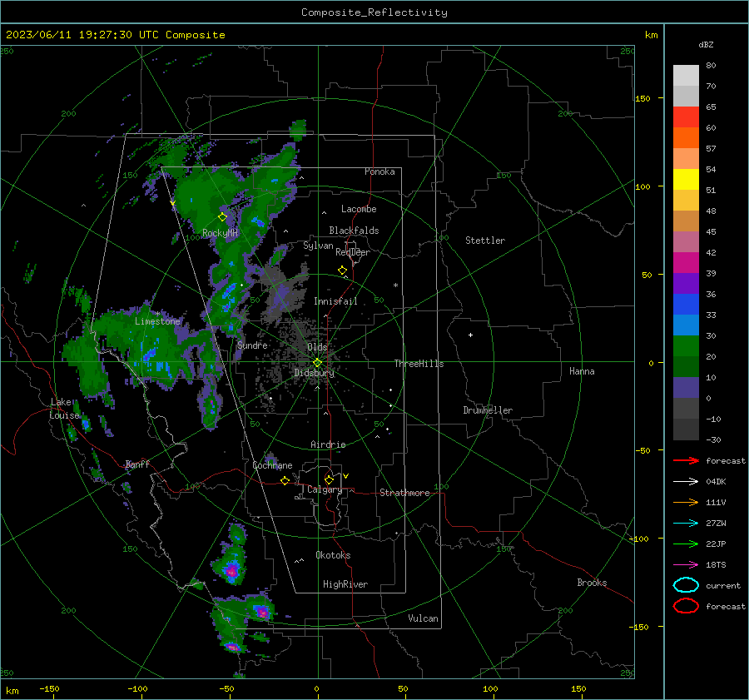This screenshot has height=700, width=749.
Task: Click the red forecast arrow in legend
Action: (x=686, y=460)
